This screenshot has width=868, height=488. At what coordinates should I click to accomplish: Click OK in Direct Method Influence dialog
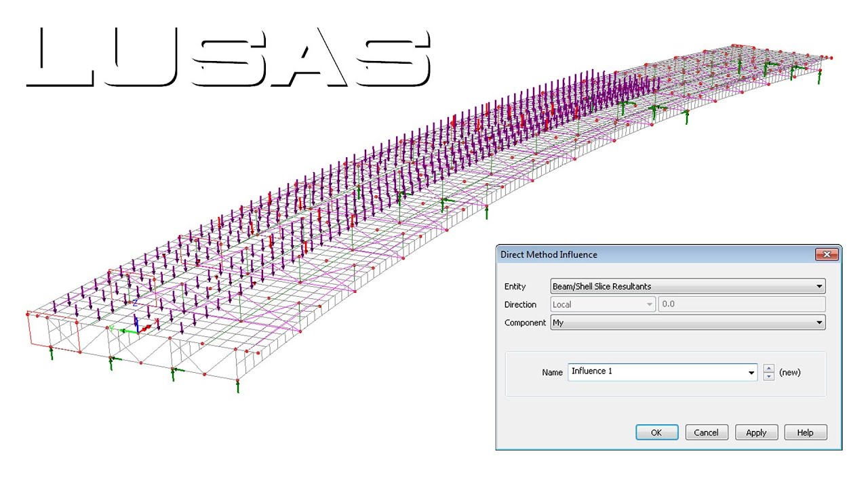[656, 432]
